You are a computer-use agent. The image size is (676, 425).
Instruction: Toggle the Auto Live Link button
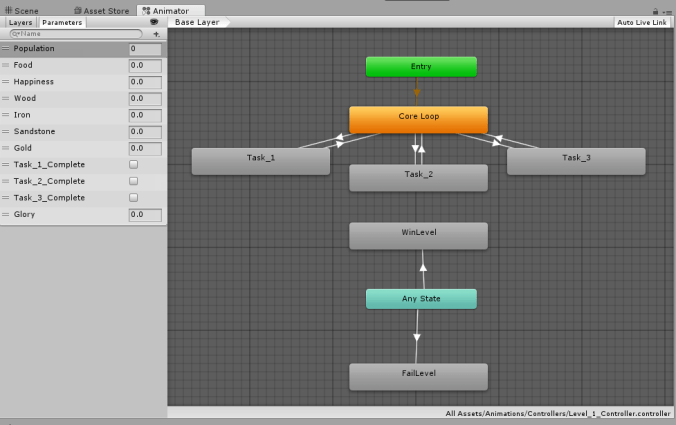tap(641, 22)
